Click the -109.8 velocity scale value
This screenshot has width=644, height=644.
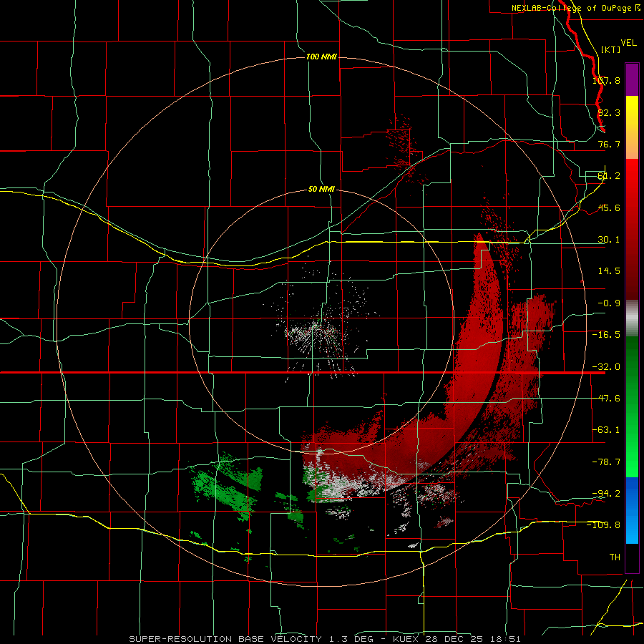(604, 525)
